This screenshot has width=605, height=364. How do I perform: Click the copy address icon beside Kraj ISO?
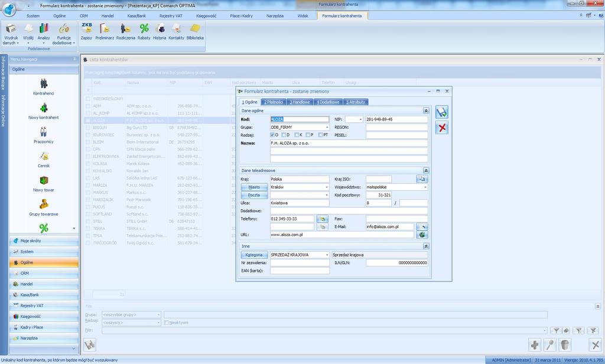[x=422, y=179]
